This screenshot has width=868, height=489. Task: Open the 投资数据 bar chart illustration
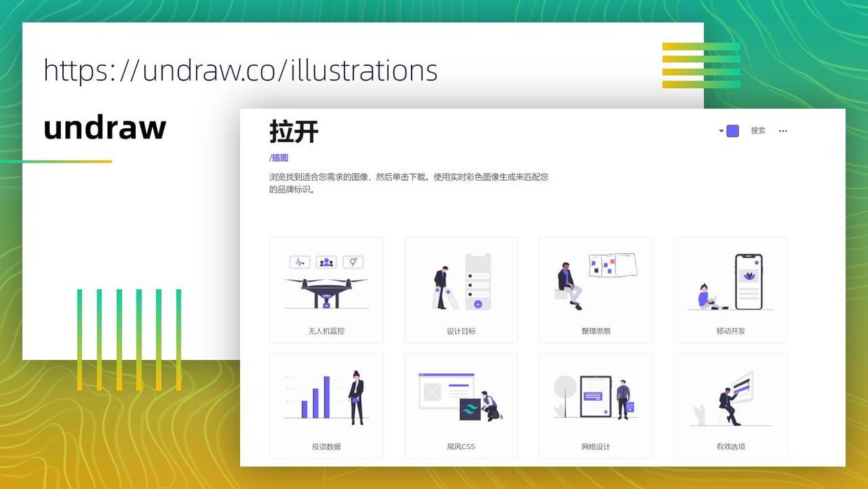(326, 406)
